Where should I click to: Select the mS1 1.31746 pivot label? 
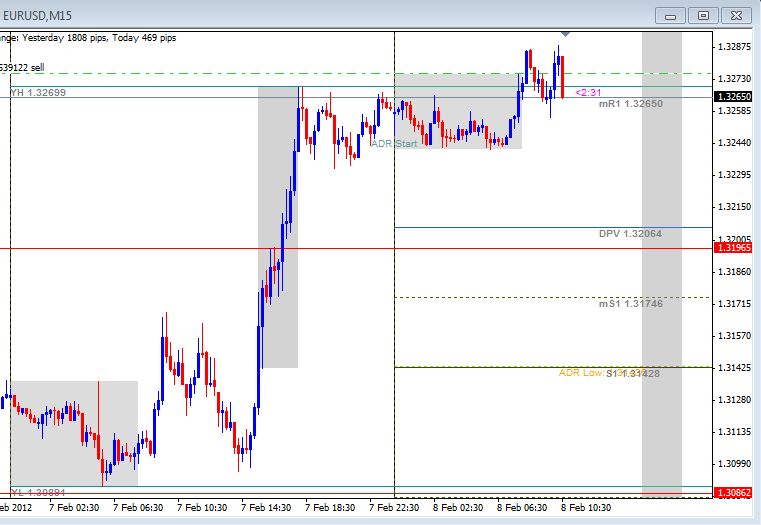tap(630, 304)
